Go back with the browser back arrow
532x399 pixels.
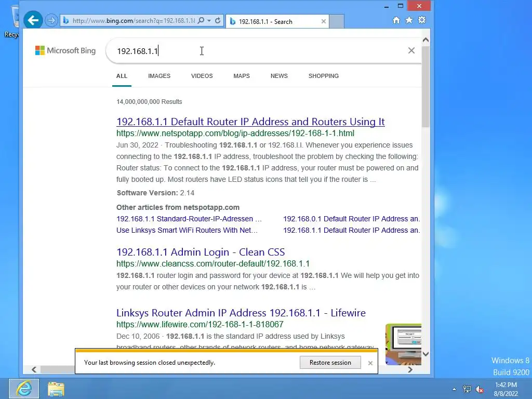click(33, 20)
